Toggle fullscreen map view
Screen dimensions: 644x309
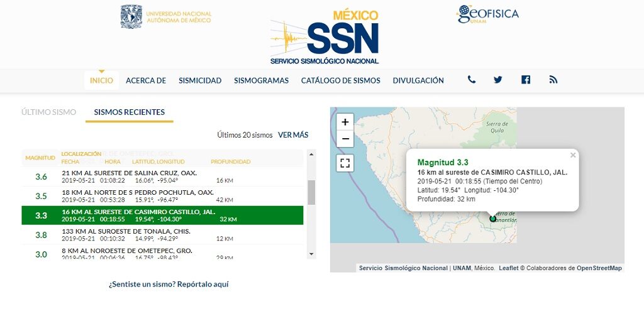pyautogui.click(x=345, y=163)
